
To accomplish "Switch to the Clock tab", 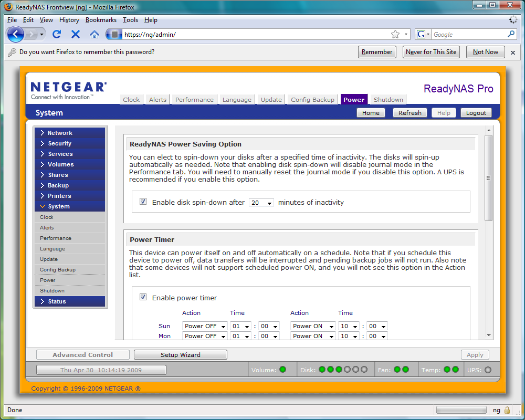I will click(x=131, y=99).
